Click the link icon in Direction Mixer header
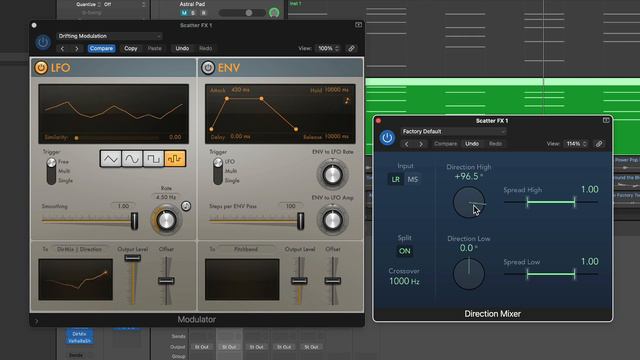This screenshot has height=360, width=640. [x=599, y=144]
